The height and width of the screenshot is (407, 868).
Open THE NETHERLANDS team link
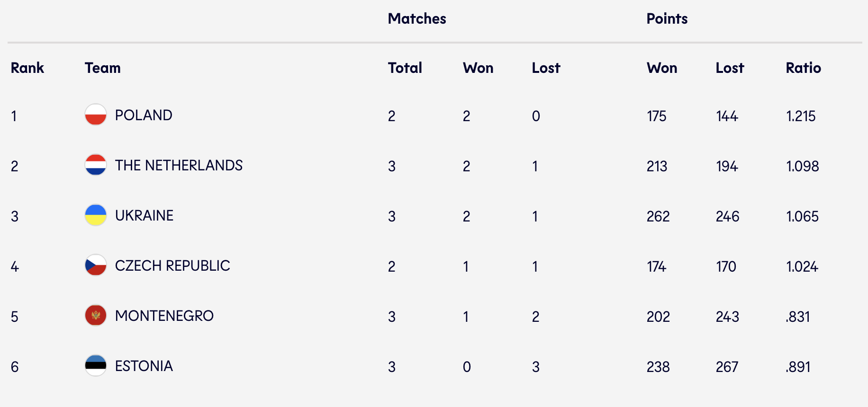click(x=179, y=166)
